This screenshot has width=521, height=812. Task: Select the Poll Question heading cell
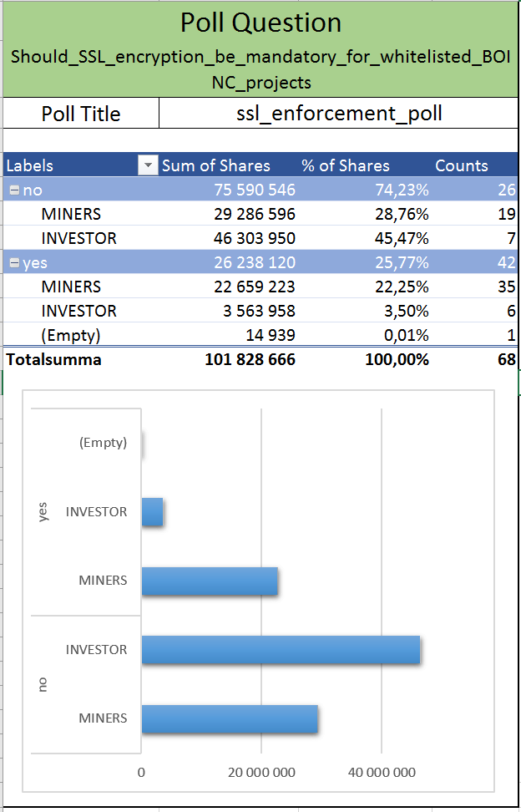coord(260,23)
